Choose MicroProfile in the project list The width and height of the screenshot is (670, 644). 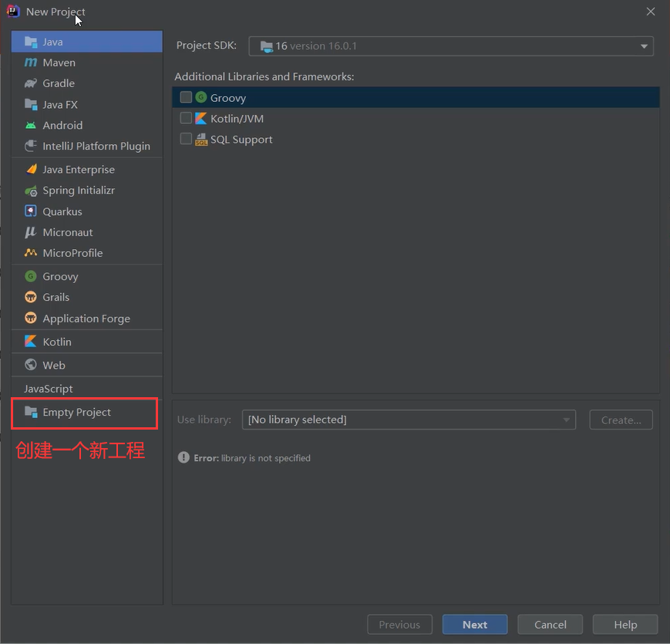[87, 253]
